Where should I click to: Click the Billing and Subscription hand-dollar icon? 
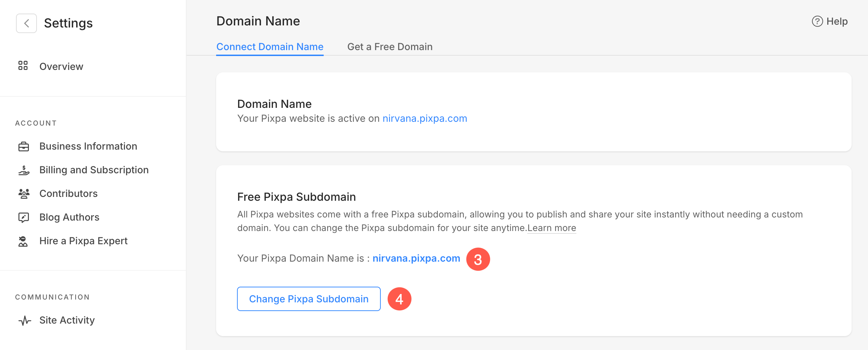pos(24,170)
